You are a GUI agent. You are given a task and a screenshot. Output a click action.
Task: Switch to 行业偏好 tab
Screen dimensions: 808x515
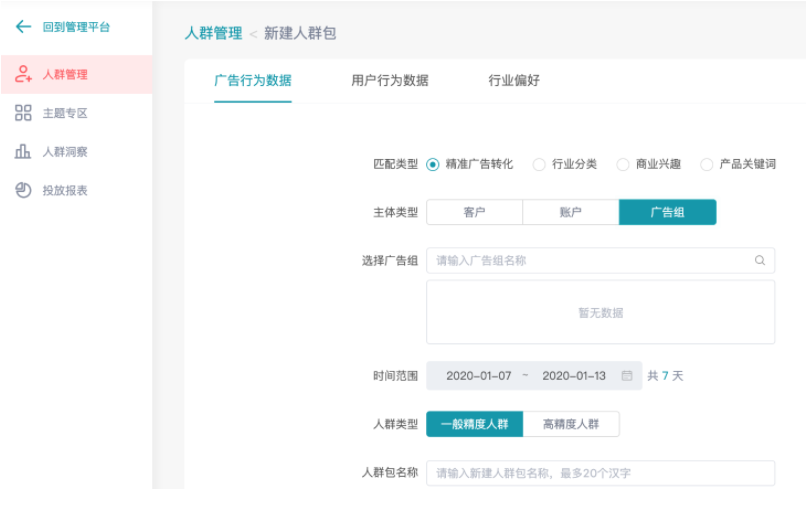click(514, 80)
